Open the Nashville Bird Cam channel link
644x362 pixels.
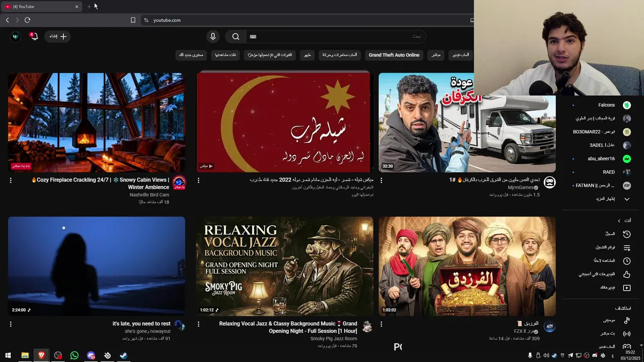pyautogui.click(x=149, y=195)
